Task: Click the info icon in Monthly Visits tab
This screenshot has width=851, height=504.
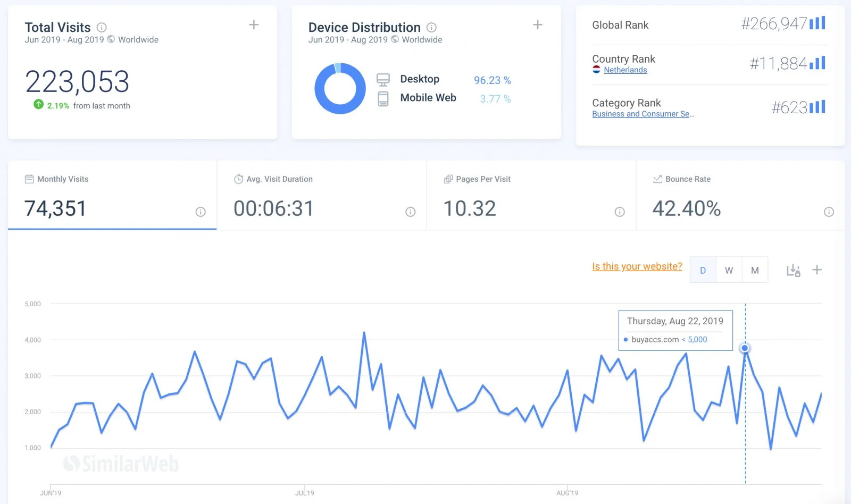Action: pos(201,212)
